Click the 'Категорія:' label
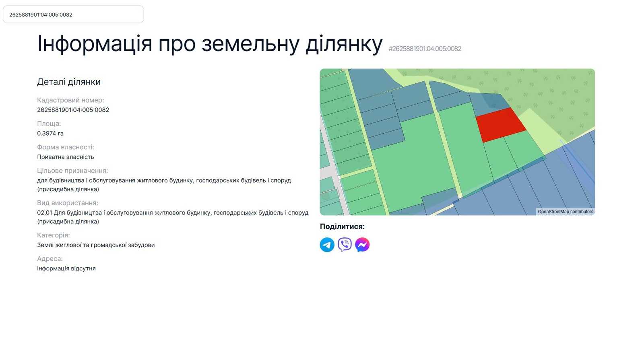 (x=54, y=235)
